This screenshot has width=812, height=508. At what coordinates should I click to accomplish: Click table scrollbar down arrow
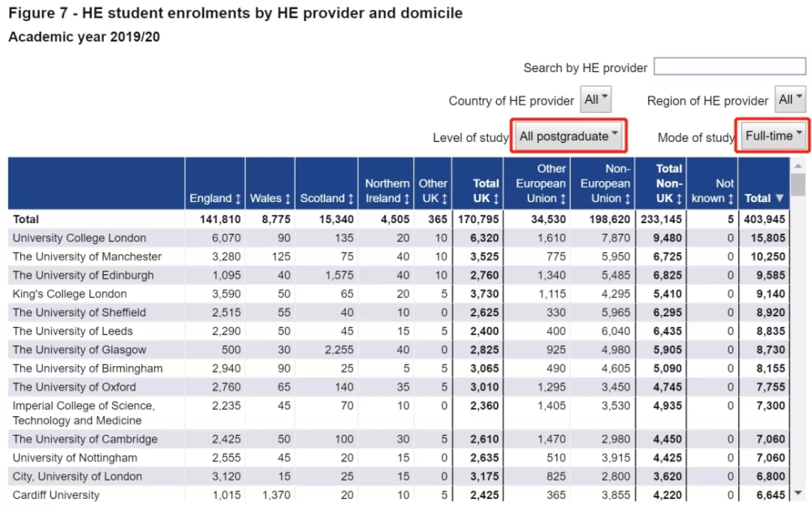(x=798, y=493)
